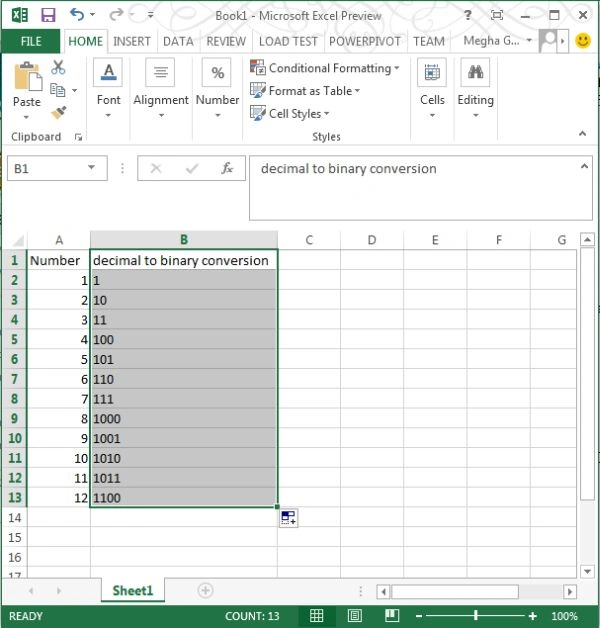Click the smiley feedback icon
The image size is (600, 628).
tap(583, 40)
